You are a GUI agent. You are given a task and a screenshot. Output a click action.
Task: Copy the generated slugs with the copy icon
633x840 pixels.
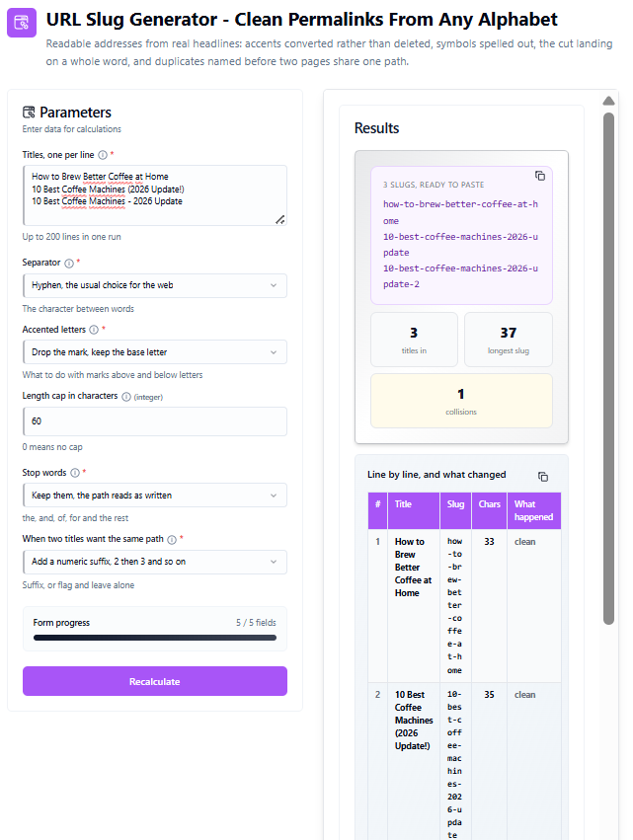pyautogui.click(x=540, y=176)
